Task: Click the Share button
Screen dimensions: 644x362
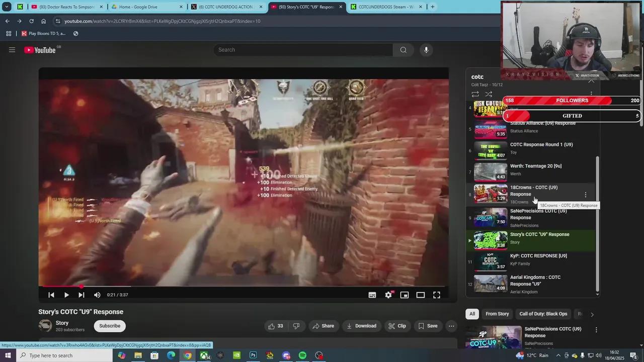Action: click(323, 326)
